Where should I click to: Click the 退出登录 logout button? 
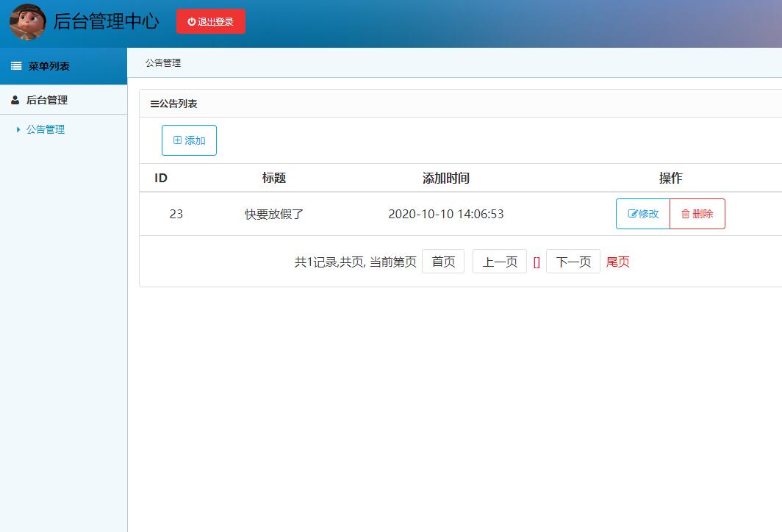pyautogui.click(x=211, y=21)
